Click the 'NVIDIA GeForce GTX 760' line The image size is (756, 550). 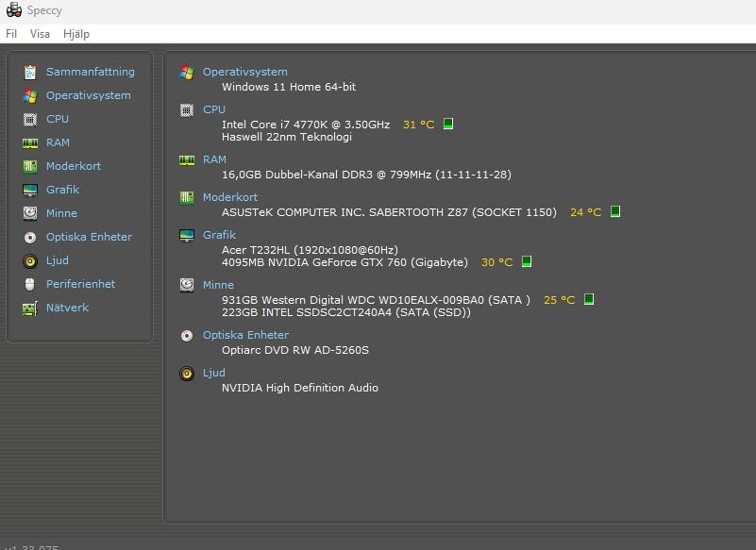344,262
